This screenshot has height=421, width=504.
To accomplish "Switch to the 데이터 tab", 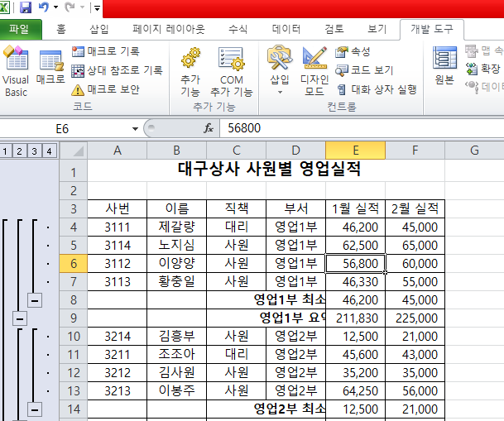I will (x=286, y=30).
